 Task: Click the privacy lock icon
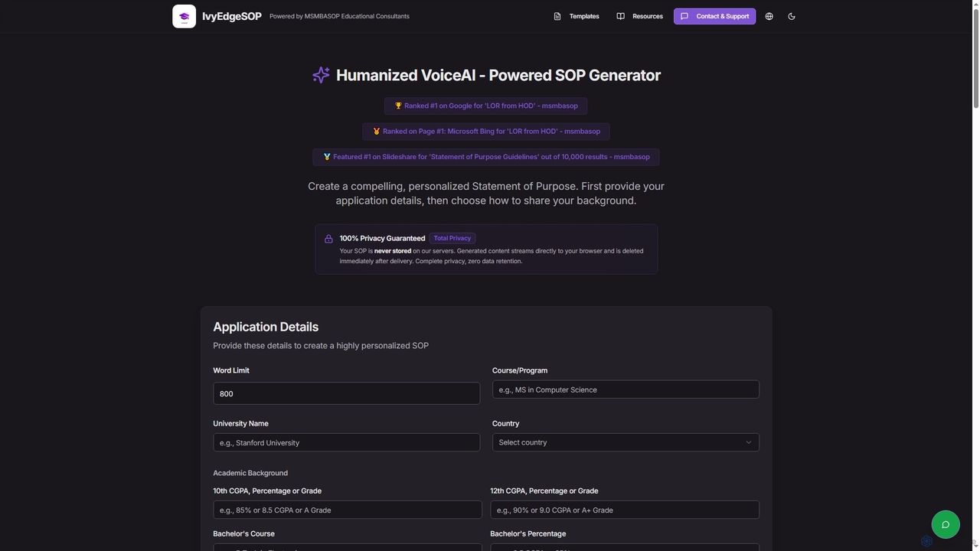click(328, 239)
